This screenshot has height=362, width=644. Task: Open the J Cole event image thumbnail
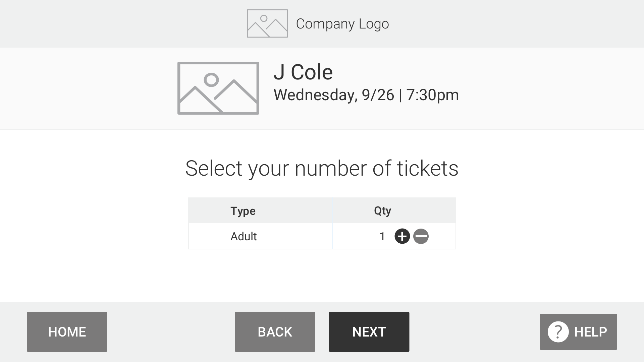[x=218, y=88]
